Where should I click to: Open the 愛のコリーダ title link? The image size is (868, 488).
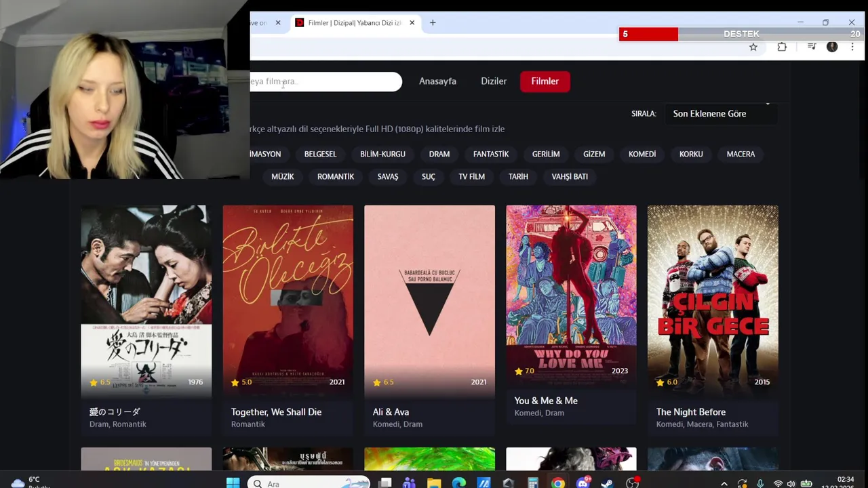tap(115, 412)
